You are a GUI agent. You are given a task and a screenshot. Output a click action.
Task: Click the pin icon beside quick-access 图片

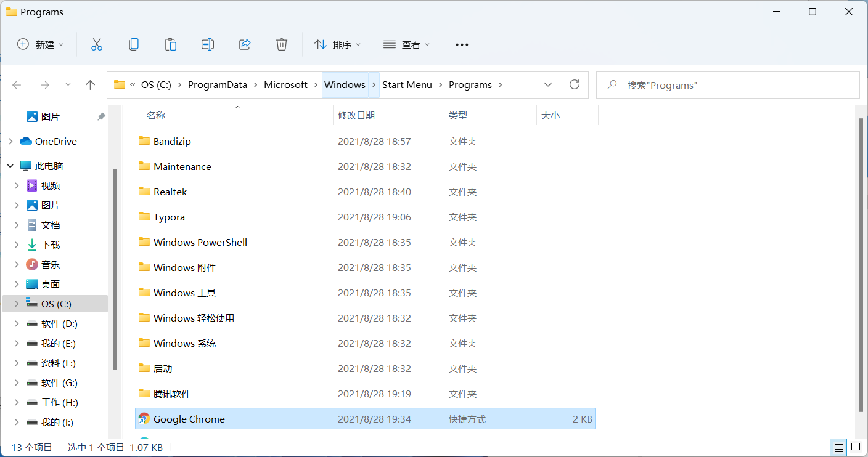click(x=101, y=116)
